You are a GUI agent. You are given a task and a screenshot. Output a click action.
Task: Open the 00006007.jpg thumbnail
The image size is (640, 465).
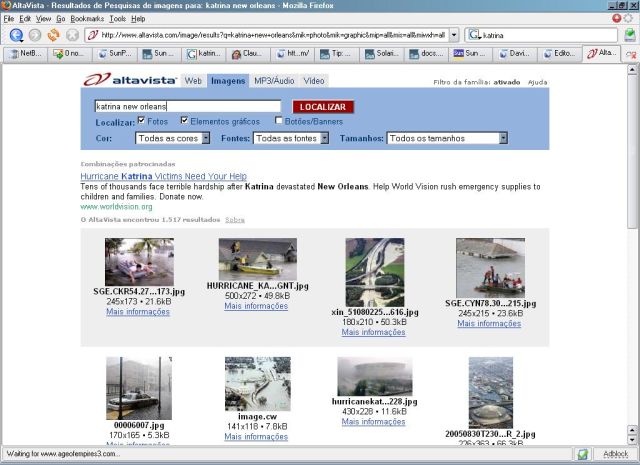139,388
